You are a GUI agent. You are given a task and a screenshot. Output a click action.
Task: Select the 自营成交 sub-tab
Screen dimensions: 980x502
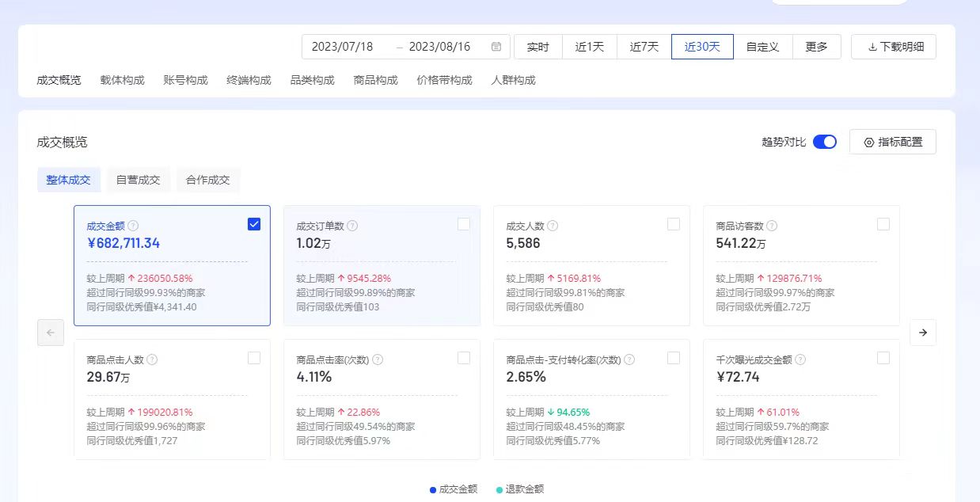139,180
